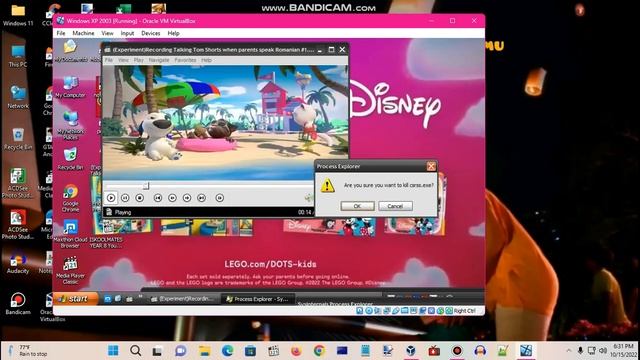Click the Play button in Media Player Classic
This screenshot has width=640, height=360.
click(111, 198)
